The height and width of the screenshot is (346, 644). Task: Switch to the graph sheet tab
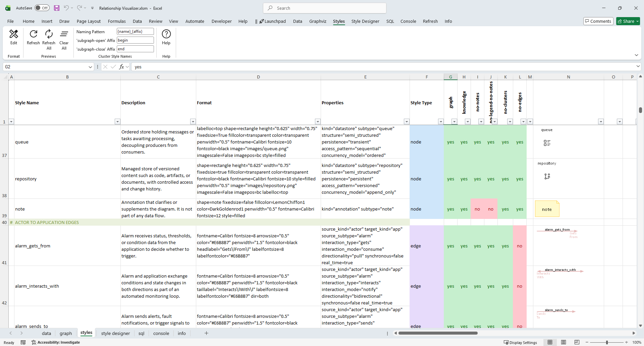point(66,333)
